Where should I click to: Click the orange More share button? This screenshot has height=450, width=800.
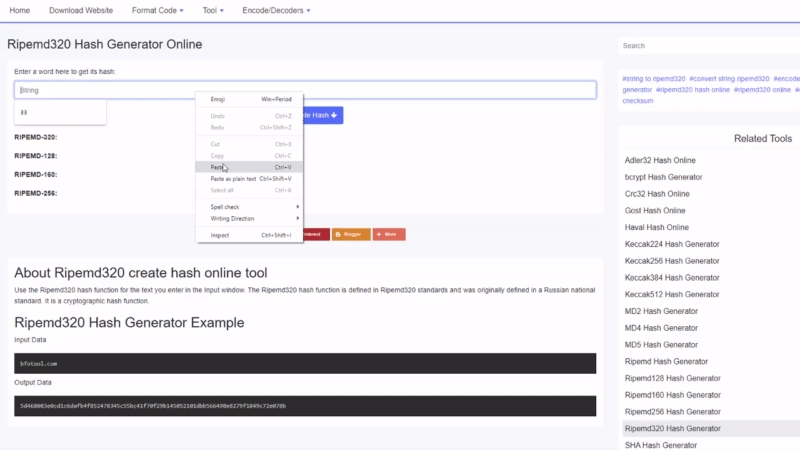389,234
